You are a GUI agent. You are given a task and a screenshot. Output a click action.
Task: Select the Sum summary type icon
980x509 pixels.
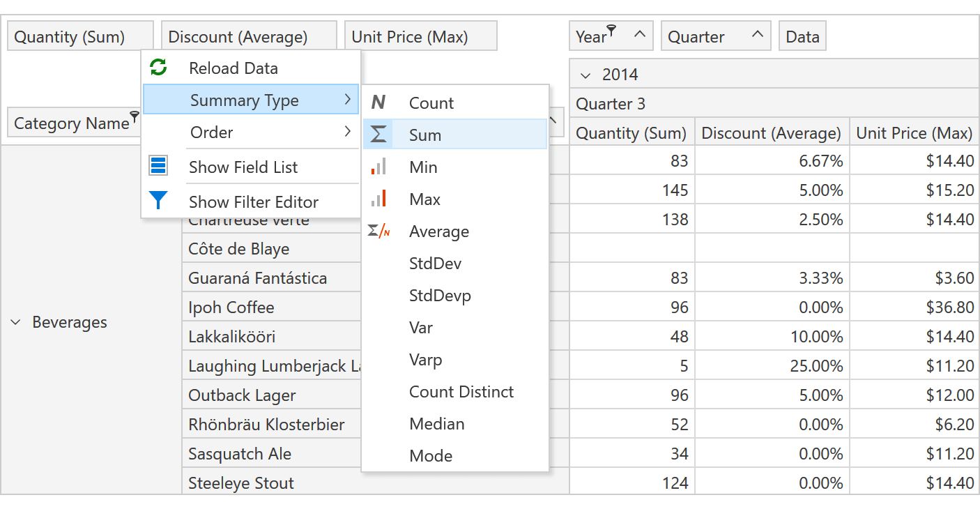click(378, 135)
